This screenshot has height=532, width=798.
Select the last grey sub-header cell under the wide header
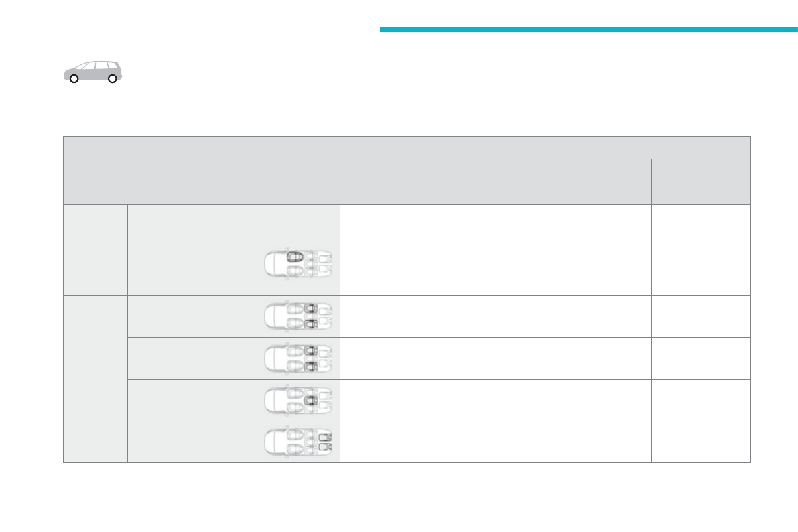click(x=700, y=182)
